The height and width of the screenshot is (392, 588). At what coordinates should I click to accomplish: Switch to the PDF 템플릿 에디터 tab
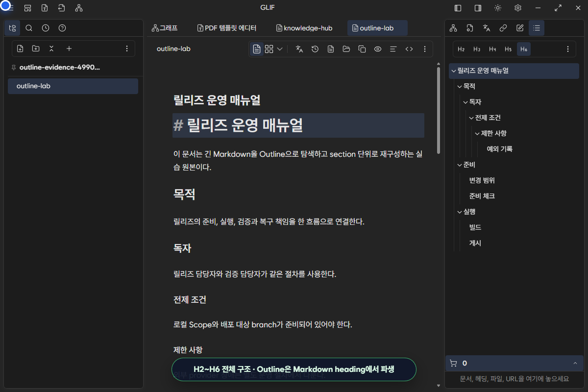click(x=227, y=28)
